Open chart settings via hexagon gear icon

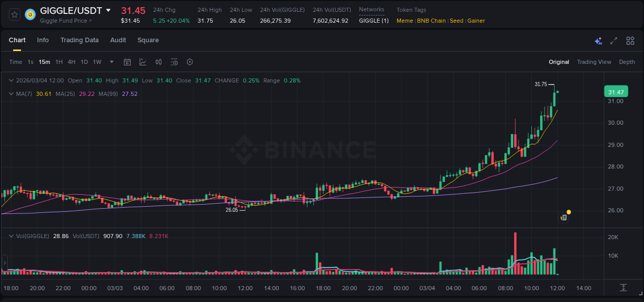(190, 62)
